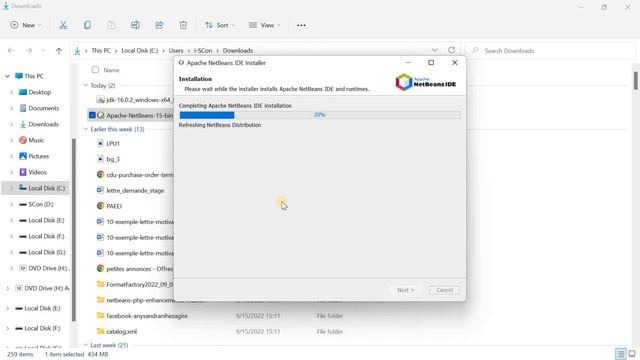The width and height of the screenshot is (640, 360).
Task: Collapse the Last week (21) group
Action: click(86, 345)
